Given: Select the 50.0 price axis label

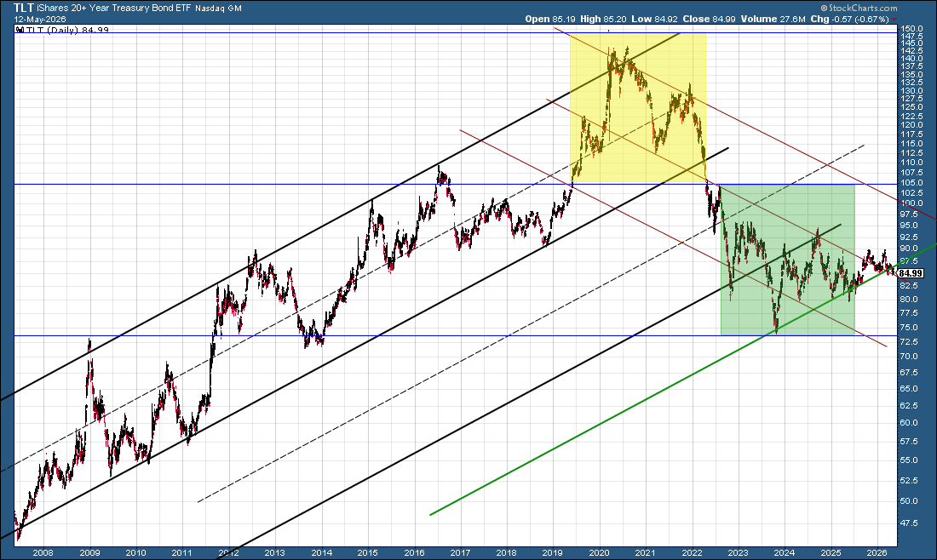Looking at the screenshot, I should click(x=910, y=501).
